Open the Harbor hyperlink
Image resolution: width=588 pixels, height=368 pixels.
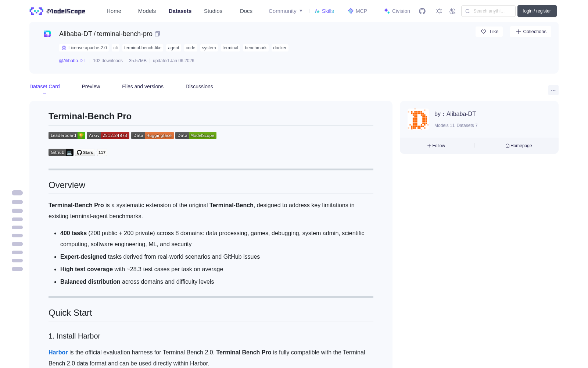pyautogui.click(x=58, y=352)
